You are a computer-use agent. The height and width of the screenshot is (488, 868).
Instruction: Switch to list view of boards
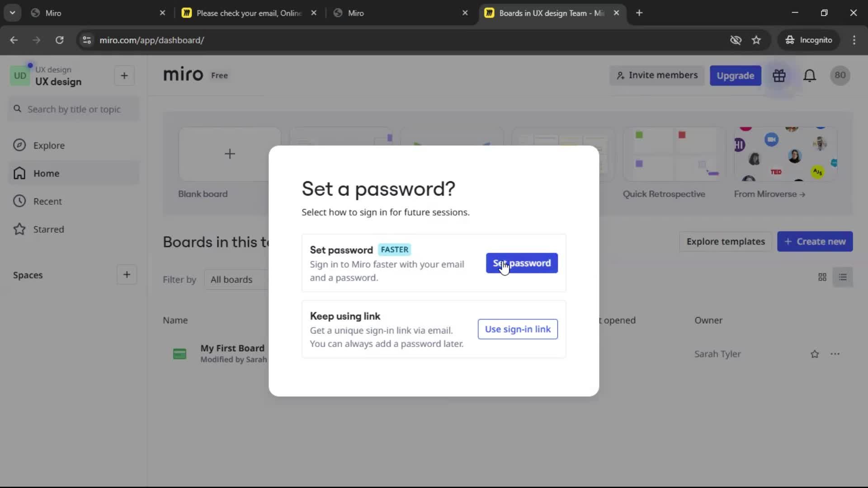(843, 277)
